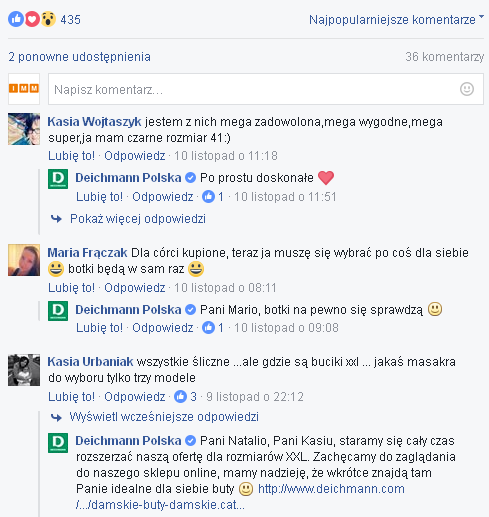The height and width of the screenshot is (517, 489).
Task: Toggle Lubię to! on Maria Frączak's comment
Action: (71, 288)
